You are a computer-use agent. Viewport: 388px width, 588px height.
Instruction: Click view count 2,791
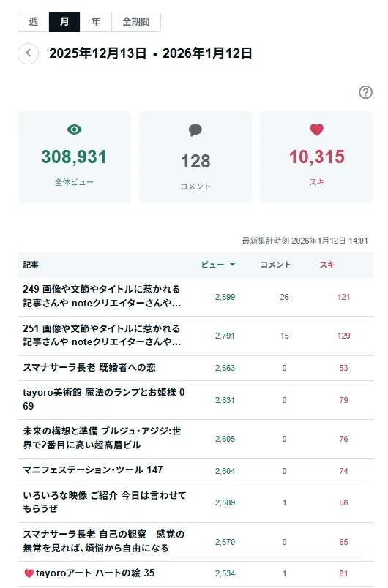[225, 336]
